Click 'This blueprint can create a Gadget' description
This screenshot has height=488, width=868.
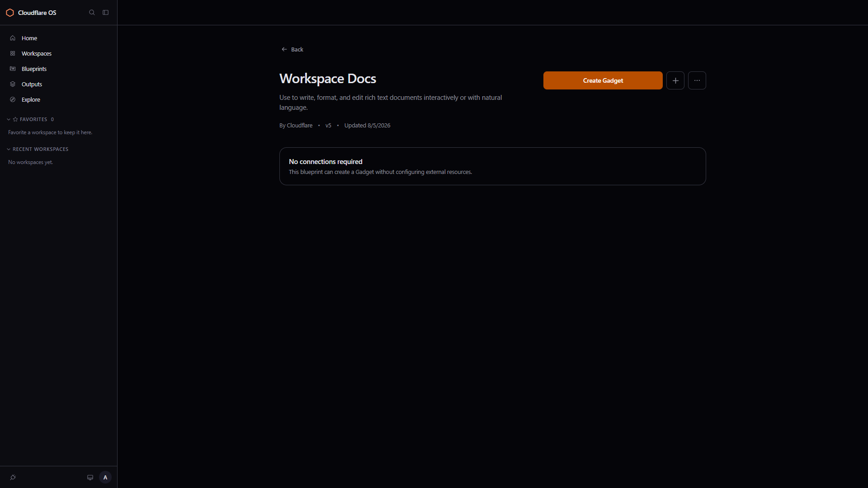point(380,172)
